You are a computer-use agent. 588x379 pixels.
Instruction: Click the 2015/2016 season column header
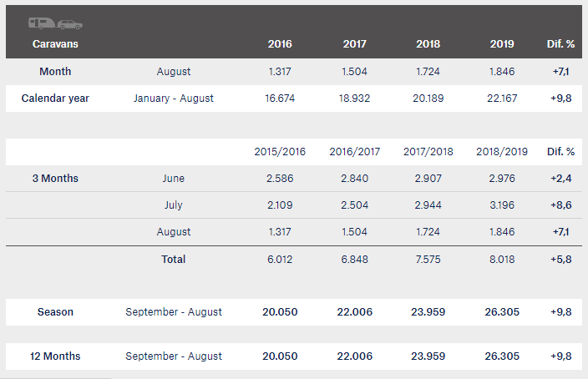(280, 151)
